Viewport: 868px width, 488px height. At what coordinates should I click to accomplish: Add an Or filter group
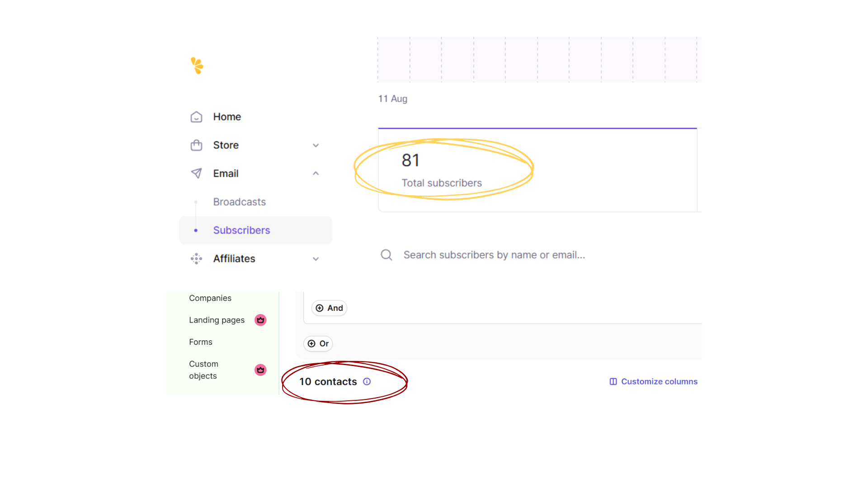click(318, 344)
